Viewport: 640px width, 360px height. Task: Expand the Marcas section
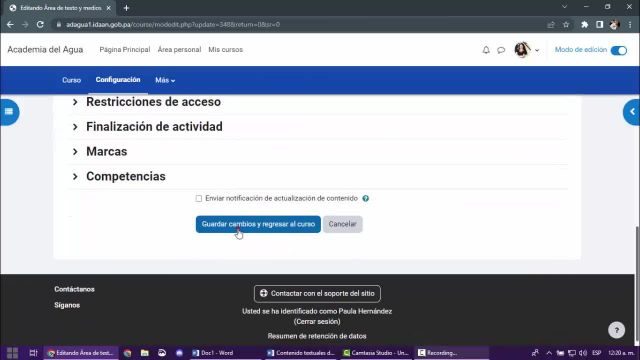(99, 151)
